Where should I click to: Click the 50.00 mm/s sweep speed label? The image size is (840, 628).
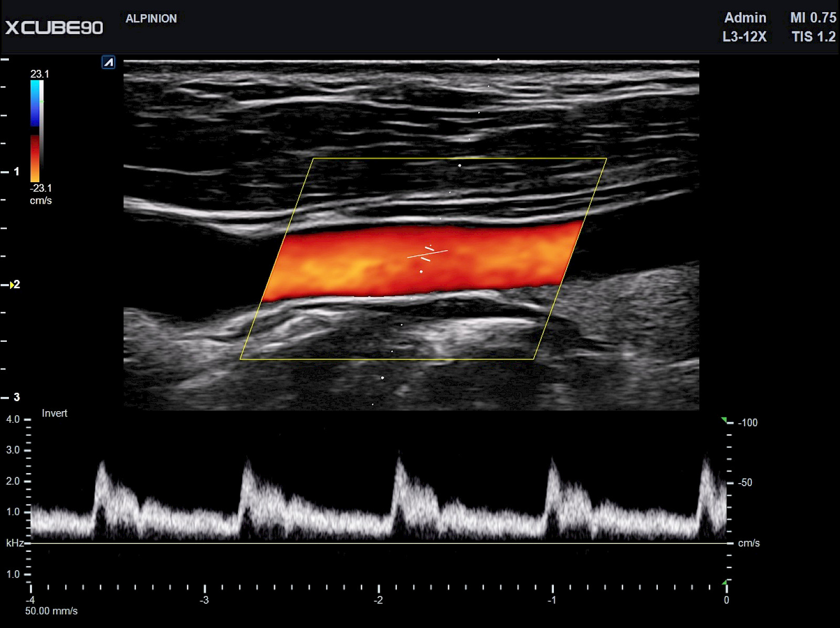(x=51, y=611)
